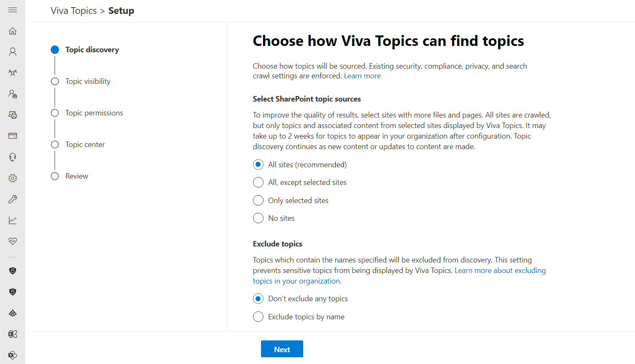Open the Settings gear icon
Screen dimensions: 635x364
pos(13,178)
